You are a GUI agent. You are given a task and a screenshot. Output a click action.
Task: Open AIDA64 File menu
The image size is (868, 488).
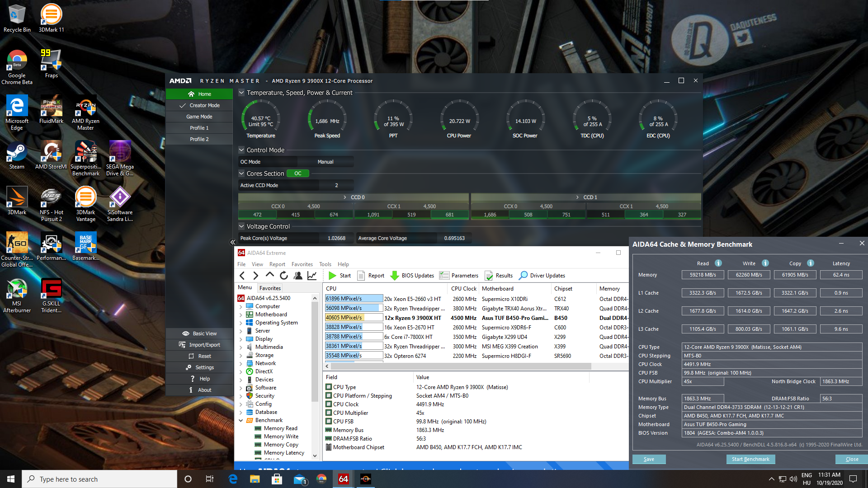click(241, 264)
